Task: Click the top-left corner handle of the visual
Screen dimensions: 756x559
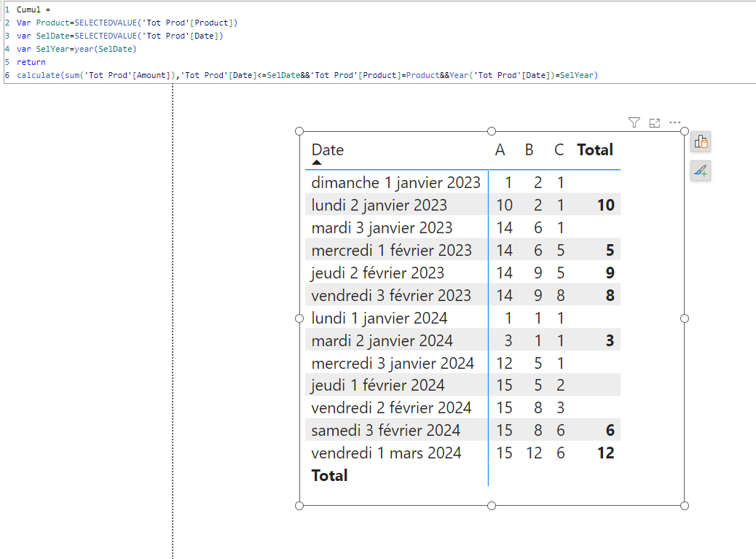Action: tap(299, 131)
